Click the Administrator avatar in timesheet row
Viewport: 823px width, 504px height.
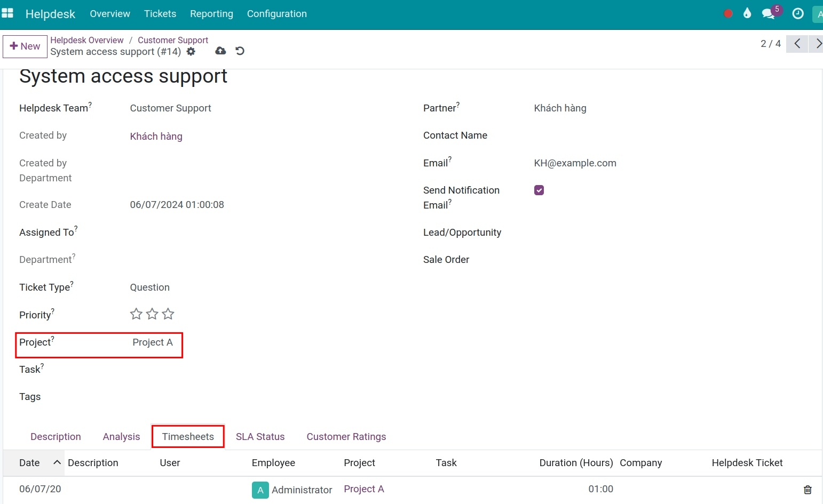pyautogui.click(x=260, y=490)
